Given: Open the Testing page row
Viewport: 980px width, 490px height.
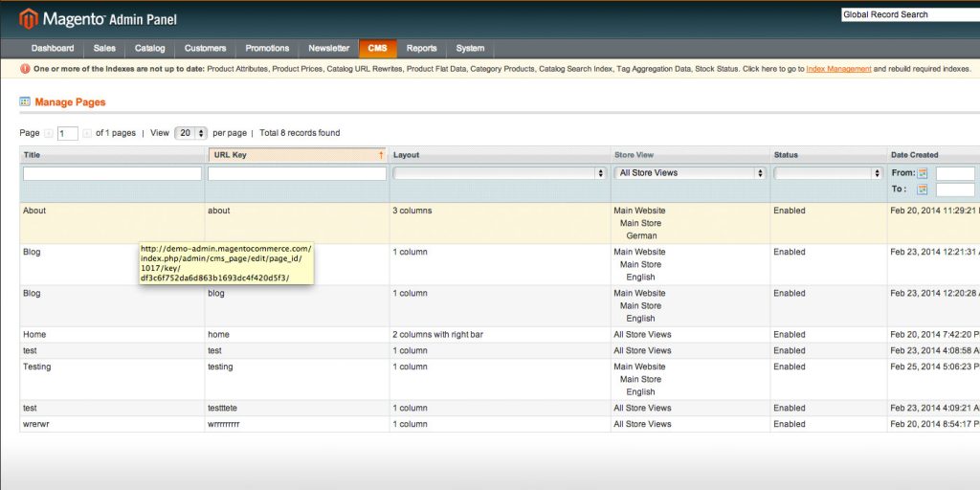Looking at the screenshot, I should click(x=500, y=379).
